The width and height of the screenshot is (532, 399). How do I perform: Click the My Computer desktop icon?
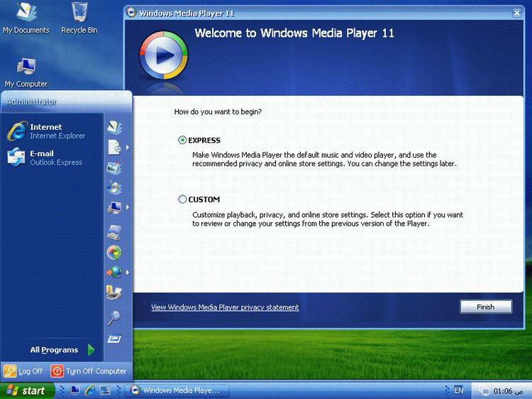26,70
